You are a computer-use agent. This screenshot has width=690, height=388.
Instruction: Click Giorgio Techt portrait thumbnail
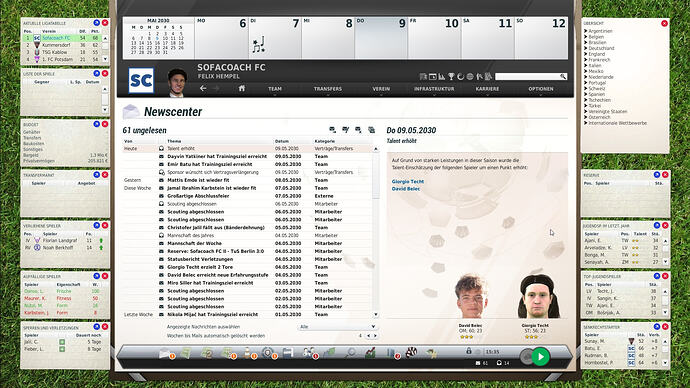[538, 296]
